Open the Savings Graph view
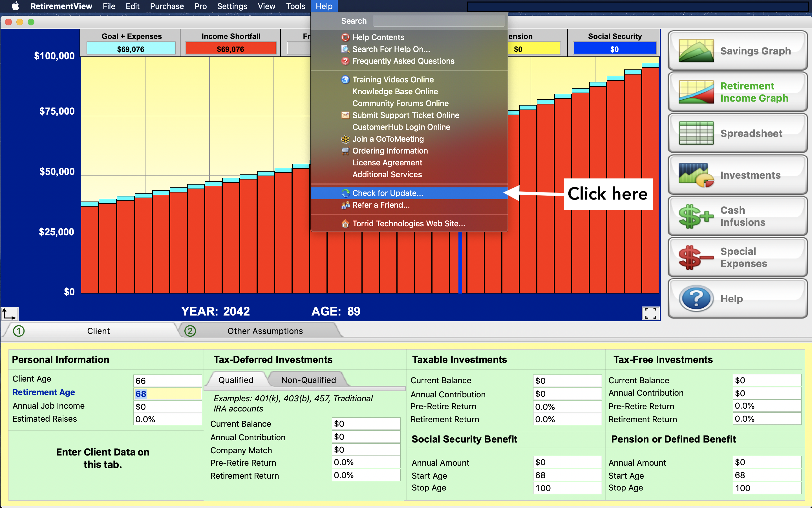Viewport: 812px width, 508px height. click(x=737, y=51)
